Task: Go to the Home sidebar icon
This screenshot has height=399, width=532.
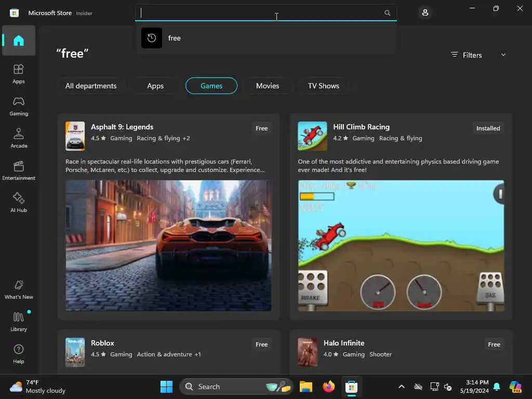Action: (19, 41)
